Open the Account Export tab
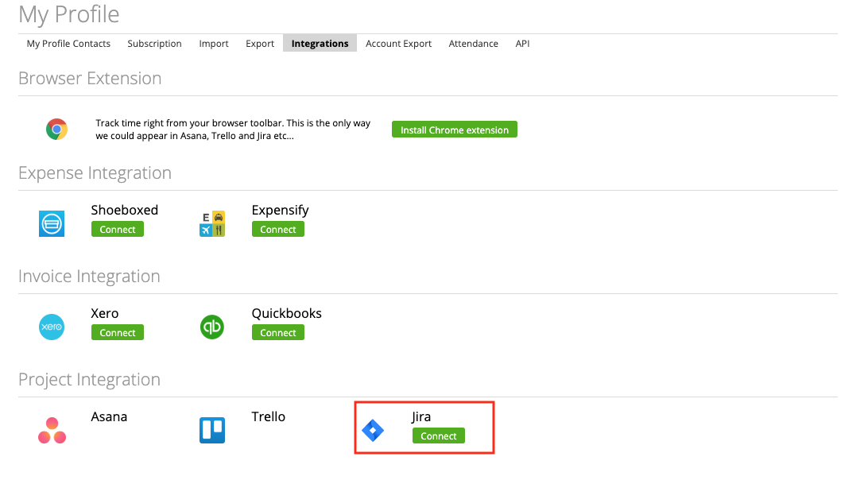 [398, 44]
